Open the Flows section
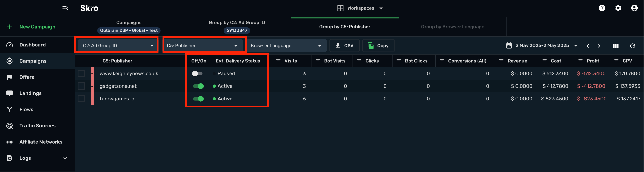Image resolution: width=644 pixels, height=172 pixels. 38,109
